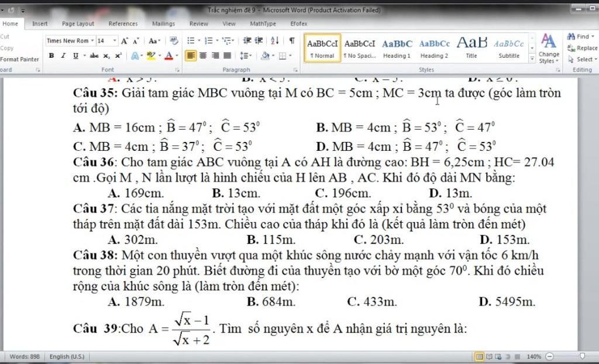Click the Words: 898 status indicator
Screen dimensions: 599x364
coord(25,357)
